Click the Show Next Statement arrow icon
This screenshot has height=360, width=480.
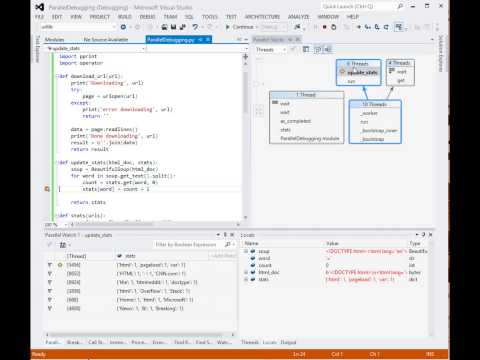(x=359, y=27)
